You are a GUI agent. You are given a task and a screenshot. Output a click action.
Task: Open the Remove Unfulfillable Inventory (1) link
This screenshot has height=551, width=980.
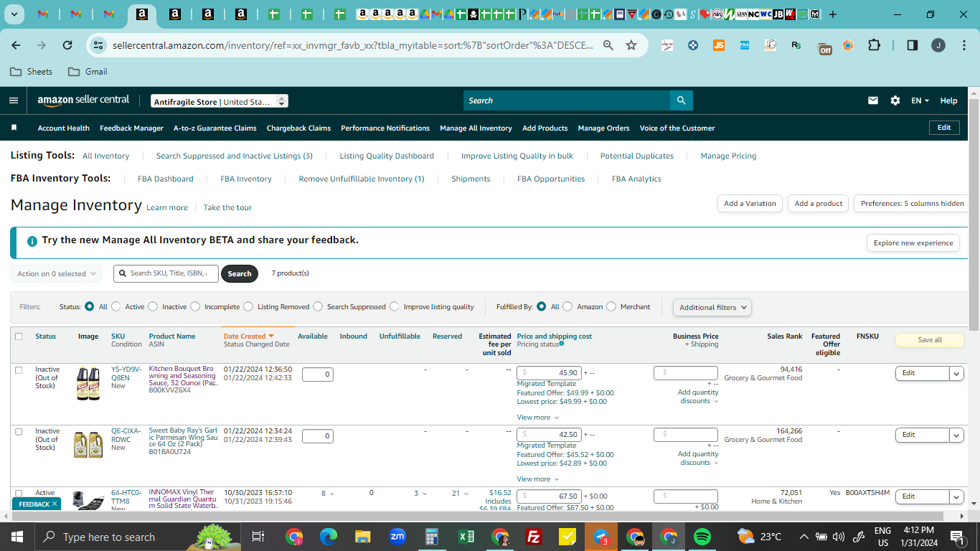362,179
